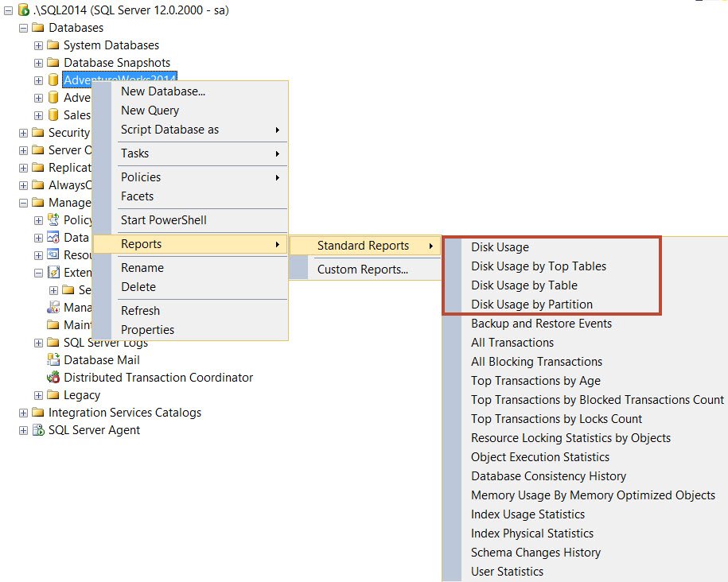Open the Disk Usage report
Viewport: 728px width, 582px height.
(500, 247)
